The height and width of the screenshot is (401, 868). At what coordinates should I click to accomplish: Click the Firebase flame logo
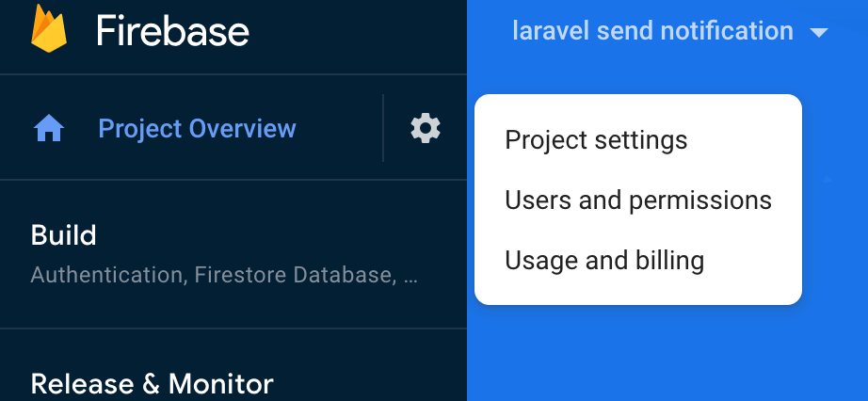click(x=49, y=28)
